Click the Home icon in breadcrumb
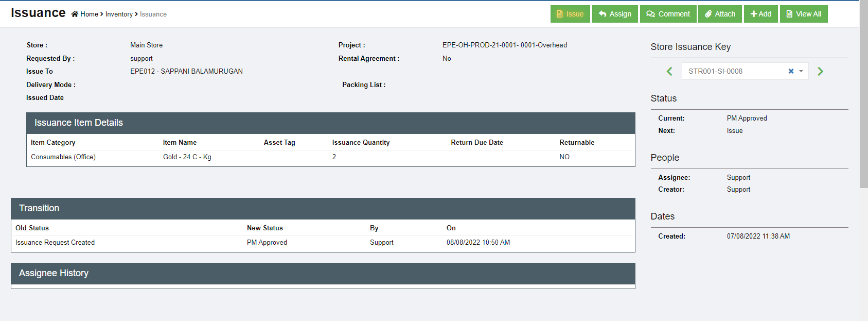The height and width of the screenshot is (321, 868). coord(75,14)
